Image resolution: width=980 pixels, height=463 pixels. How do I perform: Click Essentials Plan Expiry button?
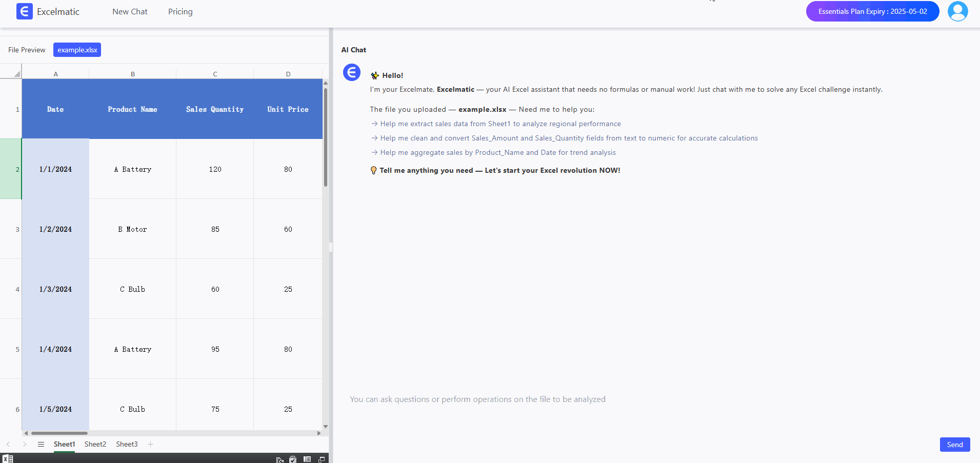click(x=872, y=11)
